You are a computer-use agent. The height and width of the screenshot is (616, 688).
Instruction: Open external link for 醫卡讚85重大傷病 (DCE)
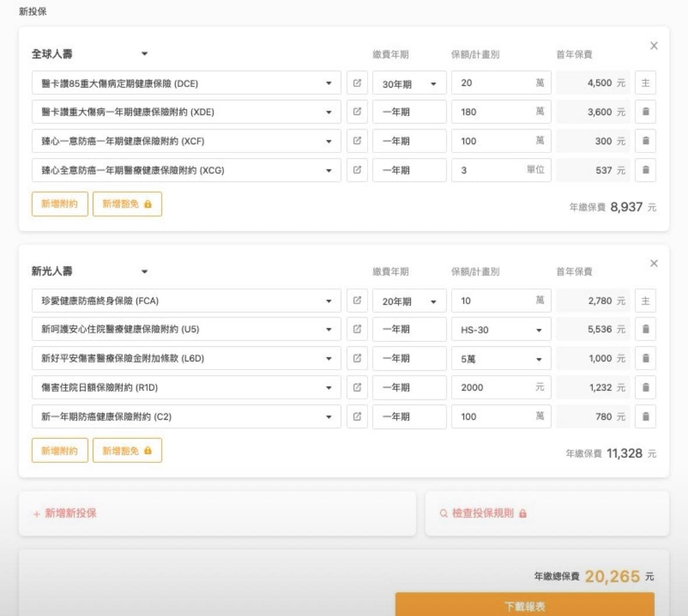coord(357,83)
